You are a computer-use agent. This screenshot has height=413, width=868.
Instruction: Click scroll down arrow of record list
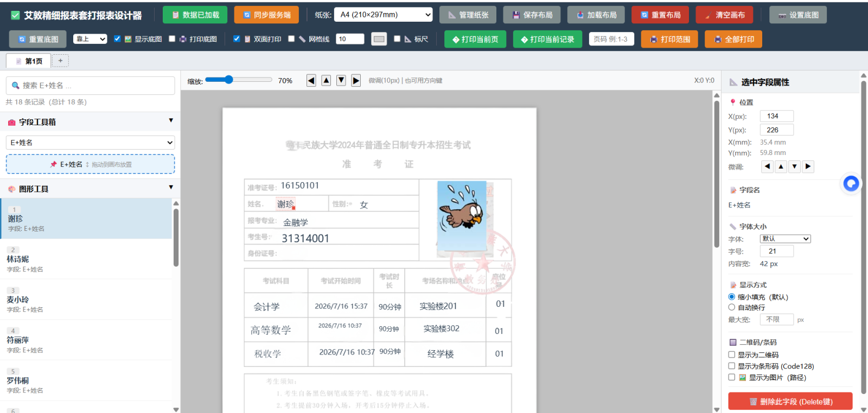176,409
